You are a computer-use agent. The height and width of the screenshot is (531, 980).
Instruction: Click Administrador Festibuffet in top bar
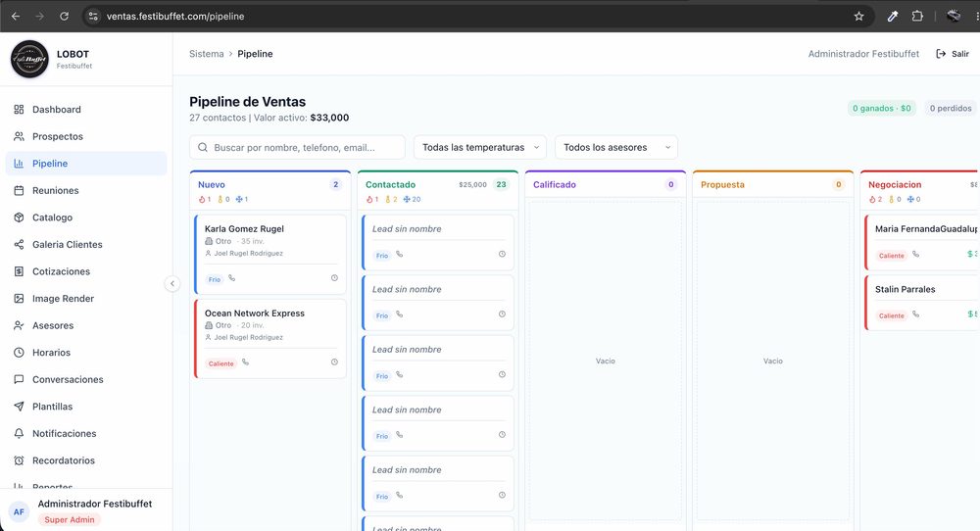863,54
